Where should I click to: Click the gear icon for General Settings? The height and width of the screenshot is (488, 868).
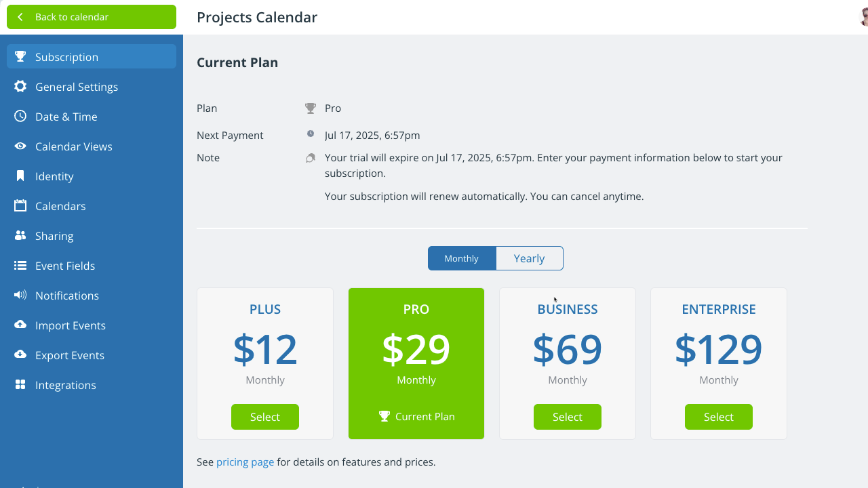click(x=20, y=87)
